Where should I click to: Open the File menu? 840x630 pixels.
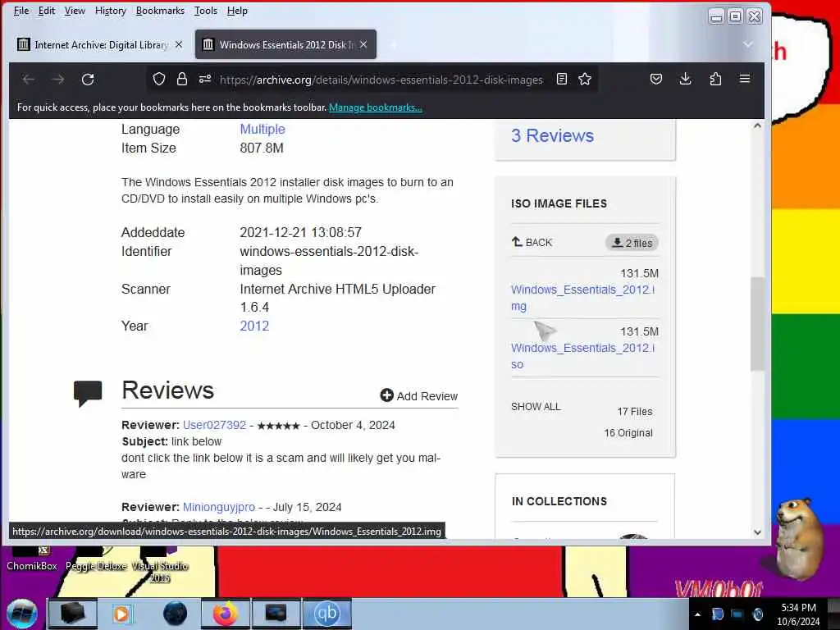click(21, 11)
